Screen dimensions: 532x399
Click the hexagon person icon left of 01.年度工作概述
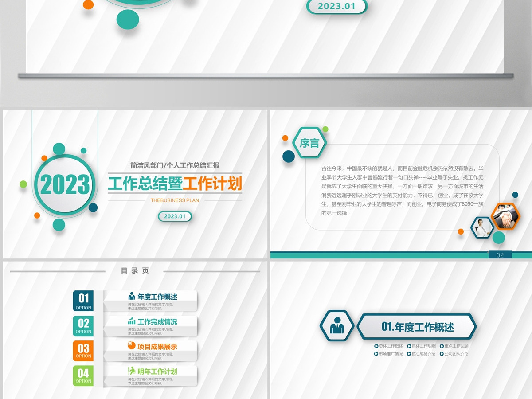pyautogui.click(x=337, y=326)
